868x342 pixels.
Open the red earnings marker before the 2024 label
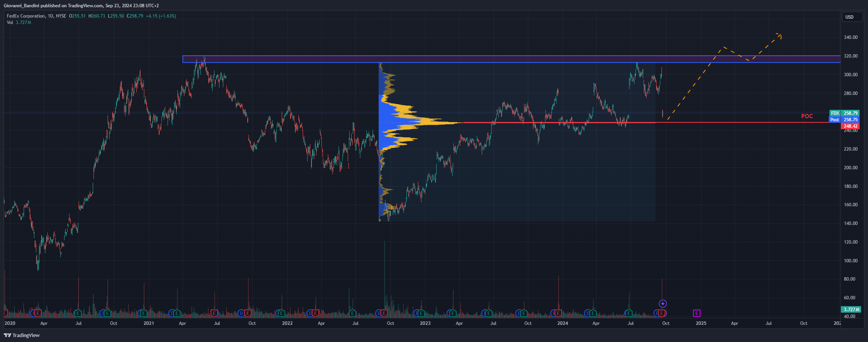(558, 313)
